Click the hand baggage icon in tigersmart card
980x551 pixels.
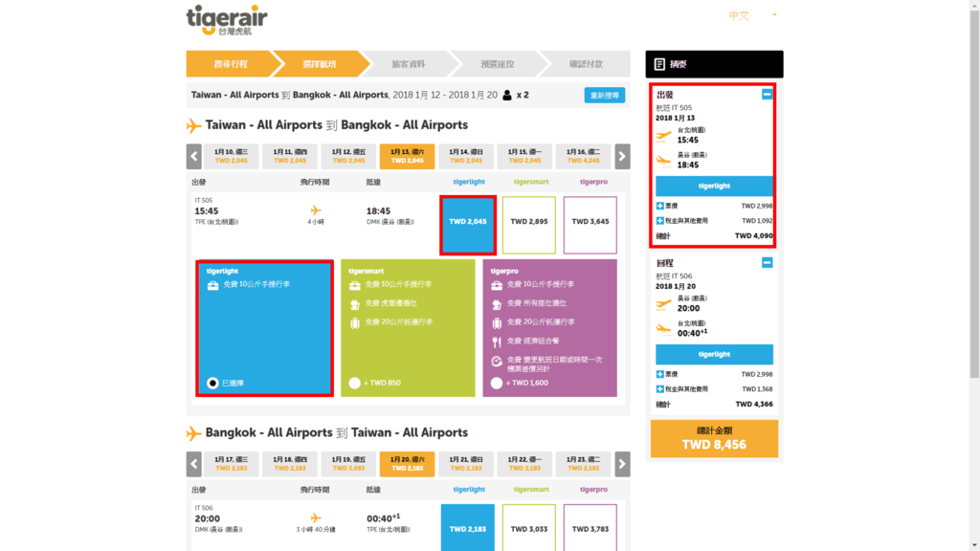(x=355, y=285)
